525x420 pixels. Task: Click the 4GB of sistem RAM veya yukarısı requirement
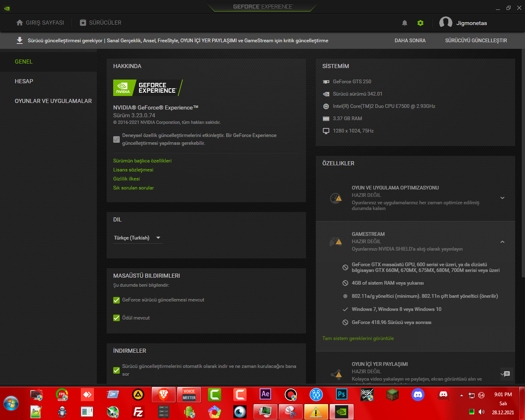click(388, 283)
